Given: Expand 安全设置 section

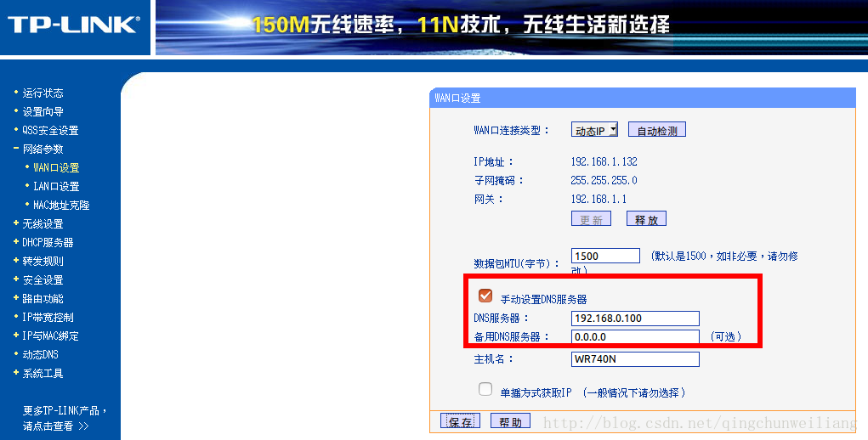Looking at the screenshot, I should (x=43, y=279).
